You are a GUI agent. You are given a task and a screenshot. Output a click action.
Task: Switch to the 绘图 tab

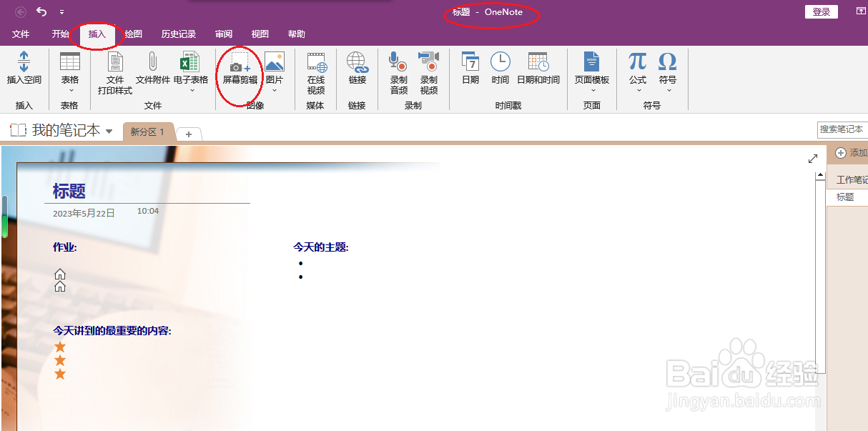tap(134, 34)
